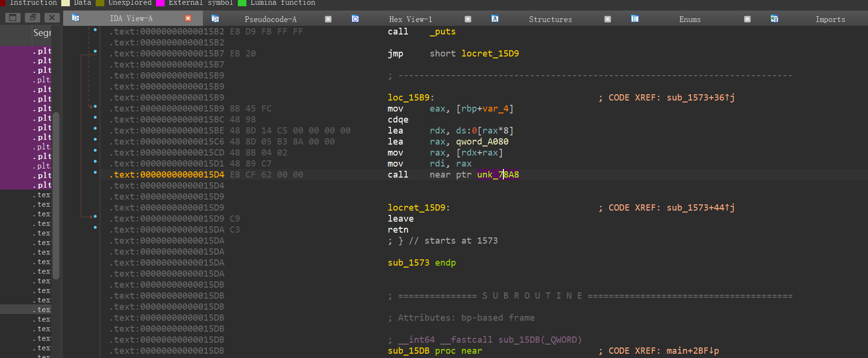Click the retn instruction mnemonic
Image resolution: width=868 pixels, height=358 pixels.
point(398,230)
